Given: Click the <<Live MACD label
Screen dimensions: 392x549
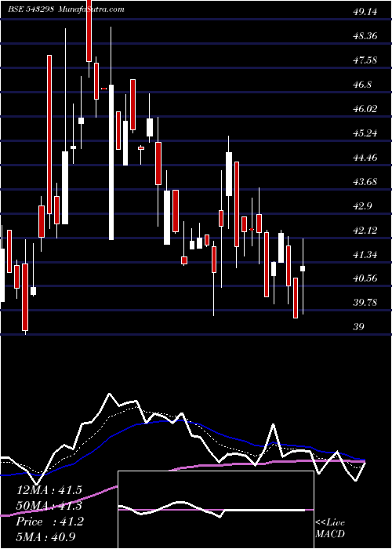Looking at the screenshot, I should tap(330, 529).
